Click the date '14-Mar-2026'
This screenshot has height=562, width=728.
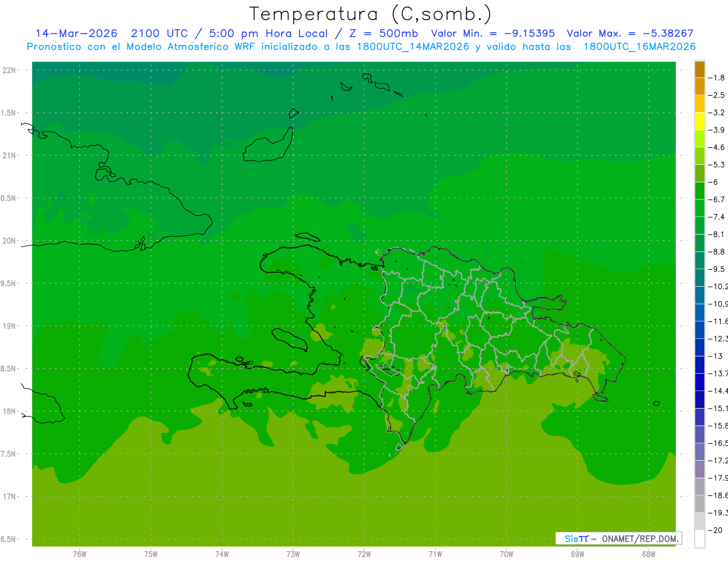76,33
